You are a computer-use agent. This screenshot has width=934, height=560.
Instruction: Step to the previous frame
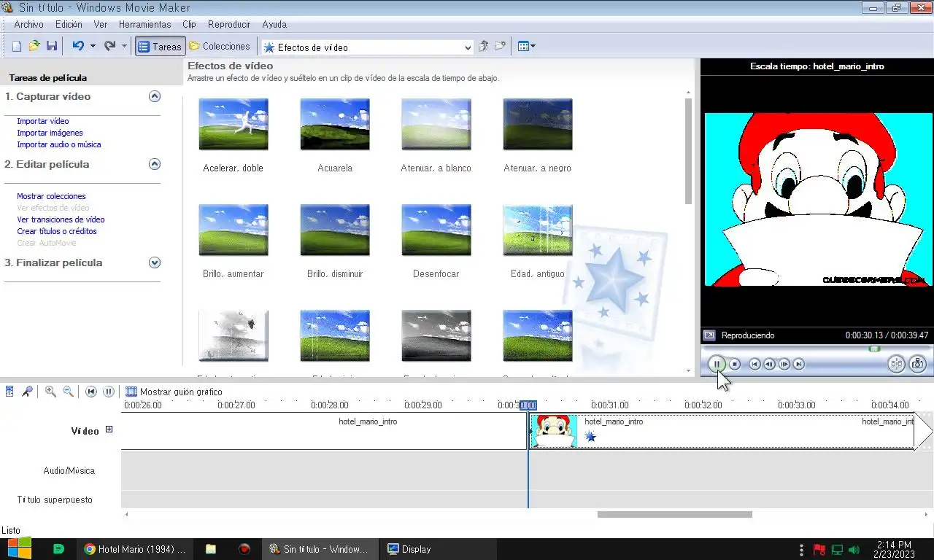[769, 364]
